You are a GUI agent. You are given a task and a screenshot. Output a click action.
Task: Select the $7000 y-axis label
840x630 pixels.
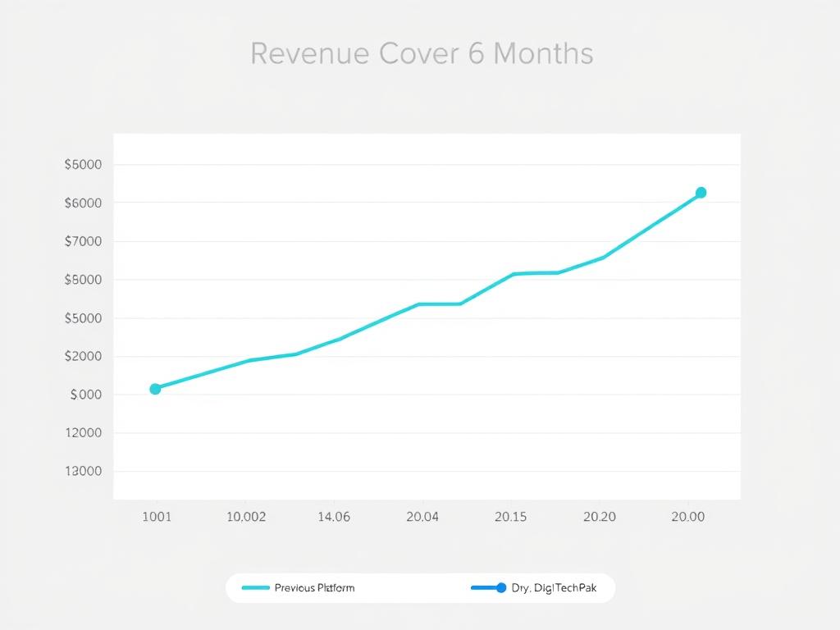pyautogui.click(x=83, y=241)
